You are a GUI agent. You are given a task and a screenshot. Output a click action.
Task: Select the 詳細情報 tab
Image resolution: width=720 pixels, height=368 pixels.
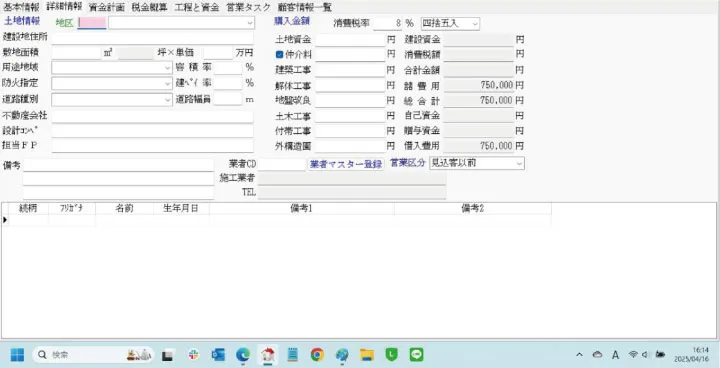(64, 6)
